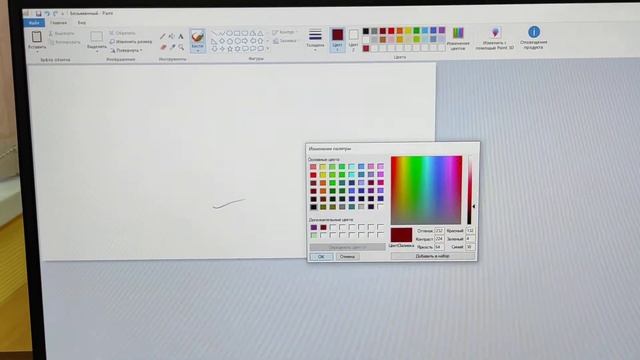Screen dimensions: 640x360
Task: Pick the five-point Star shape in Shapes gallery
Action: (230, 49)
